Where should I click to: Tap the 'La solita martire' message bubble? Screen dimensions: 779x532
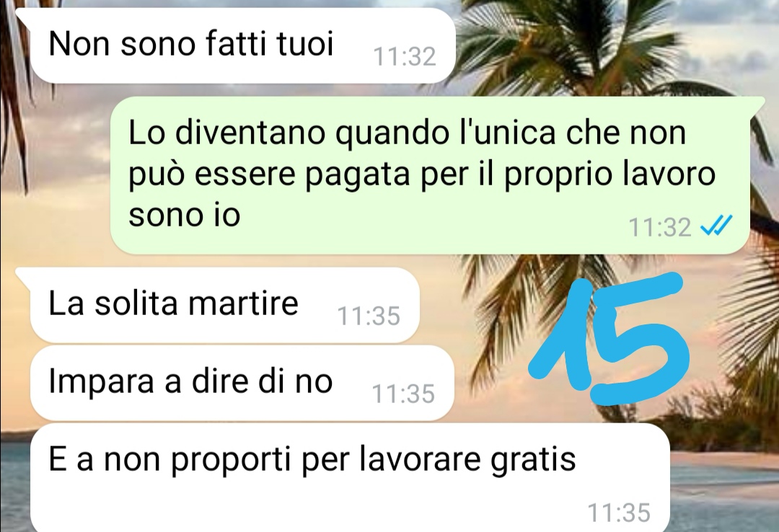click(224, 305)
